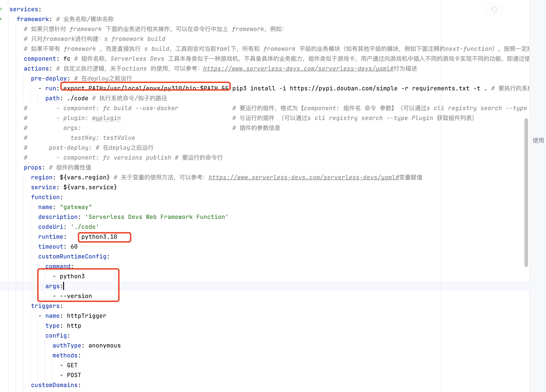546x392 pixels.
Task: Click the "anonymous" authType value
Action: tap(105, 345)
